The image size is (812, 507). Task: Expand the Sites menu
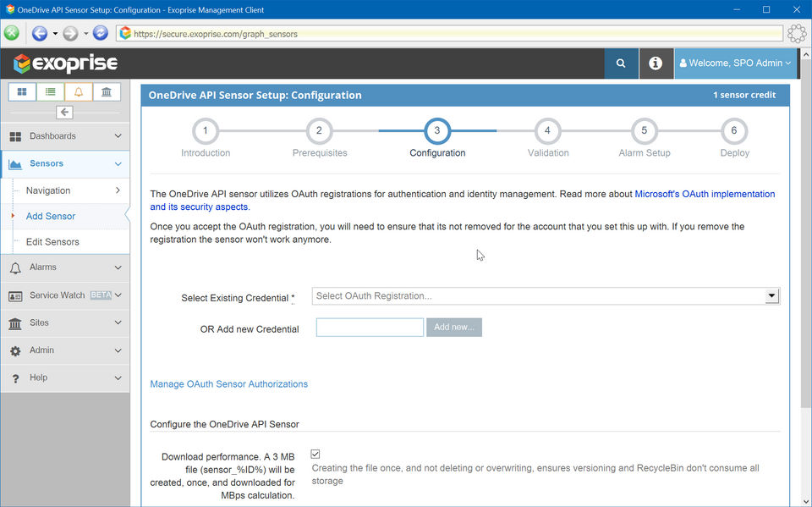coord(65,322)
